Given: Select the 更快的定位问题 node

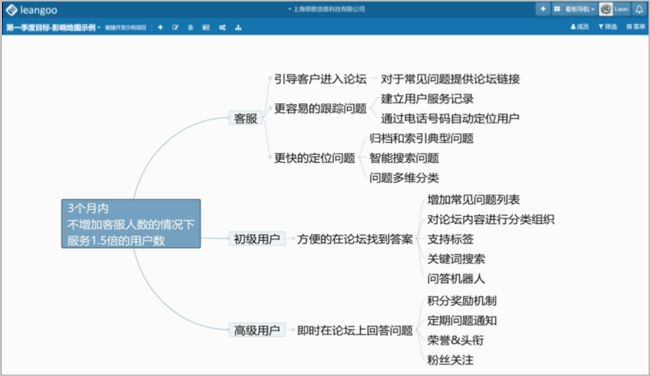Looking at the screenshot, I should 314,158.
